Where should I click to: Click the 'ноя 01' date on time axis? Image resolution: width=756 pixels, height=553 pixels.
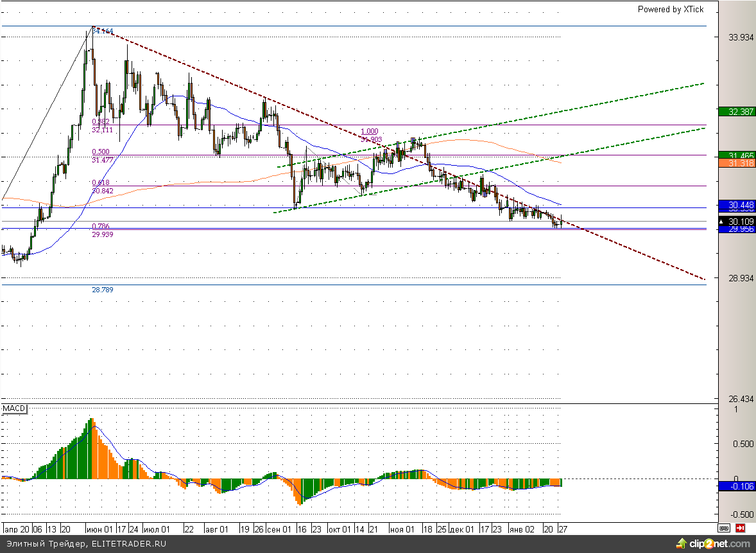(401, 529)
